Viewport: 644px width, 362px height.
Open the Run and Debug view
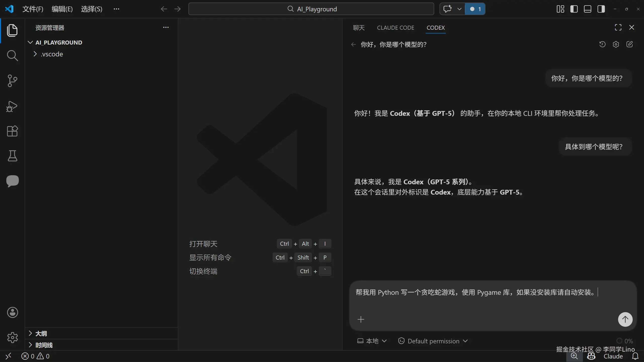click(x=12, y=106)
